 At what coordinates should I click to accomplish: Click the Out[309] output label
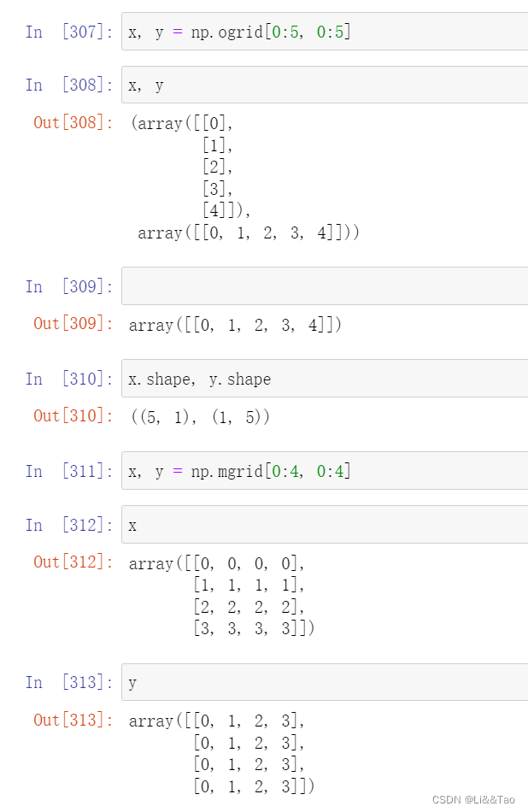point(73,323)
